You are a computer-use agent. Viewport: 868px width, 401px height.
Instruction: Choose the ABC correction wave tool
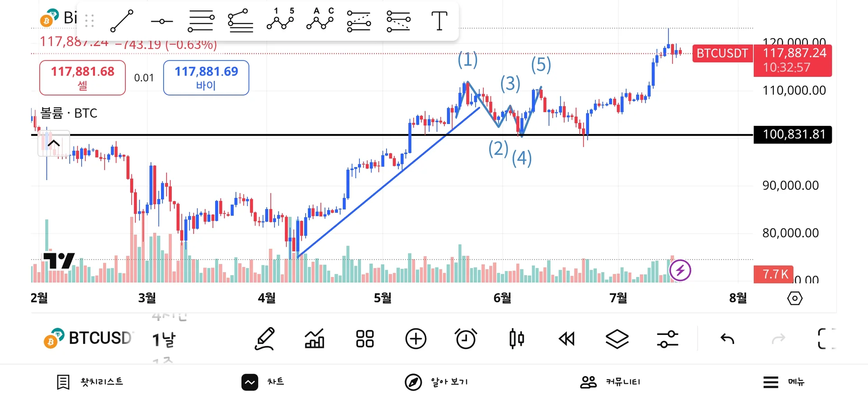coord(320,20)
